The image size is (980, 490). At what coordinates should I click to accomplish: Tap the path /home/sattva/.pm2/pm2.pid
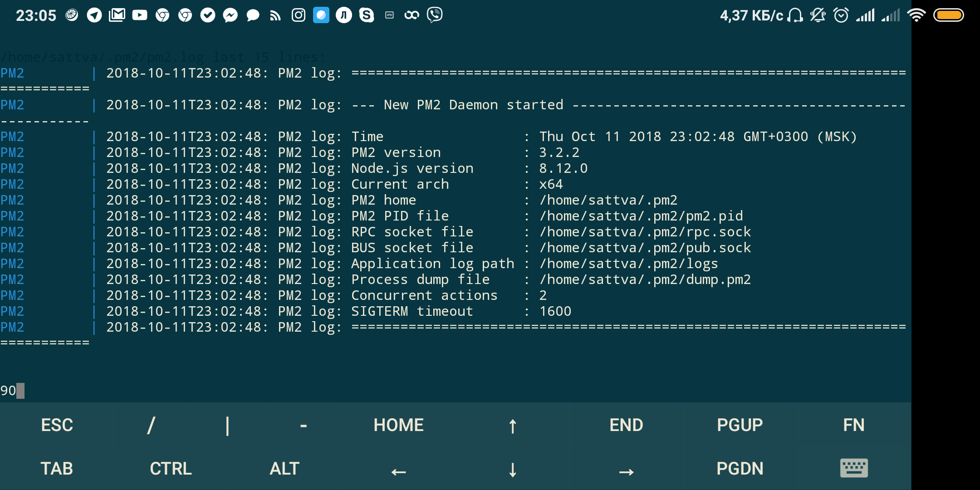pyautogui.click(x=641, y=216)
